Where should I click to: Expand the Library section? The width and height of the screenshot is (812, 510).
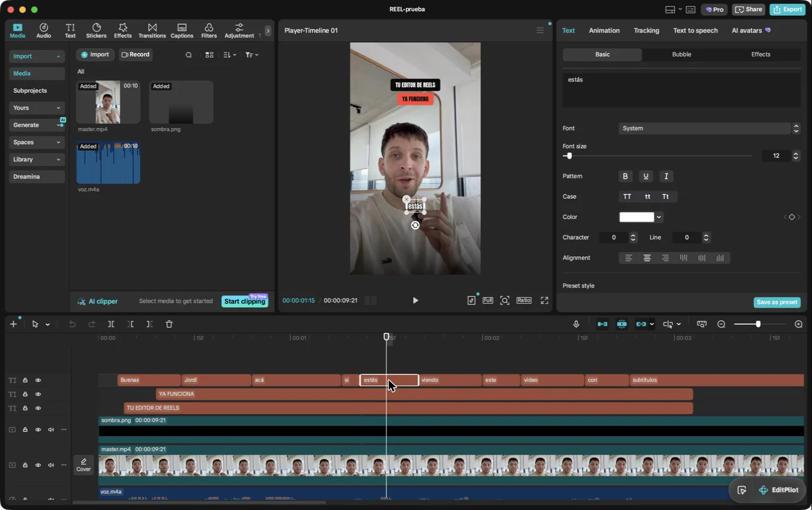[x=37, y=159]
